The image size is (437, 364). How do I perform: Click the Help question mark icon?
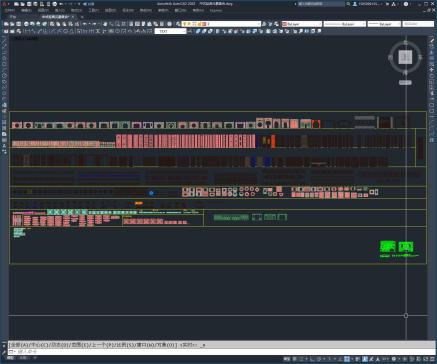[406, 4]
